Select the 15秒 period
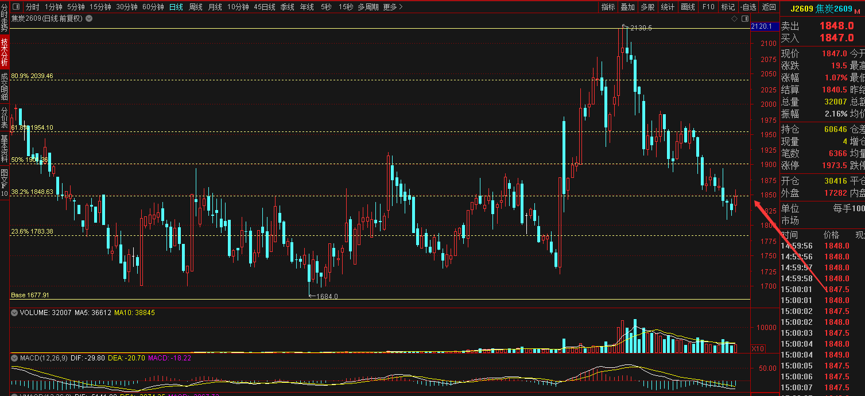 click(345, 7)
